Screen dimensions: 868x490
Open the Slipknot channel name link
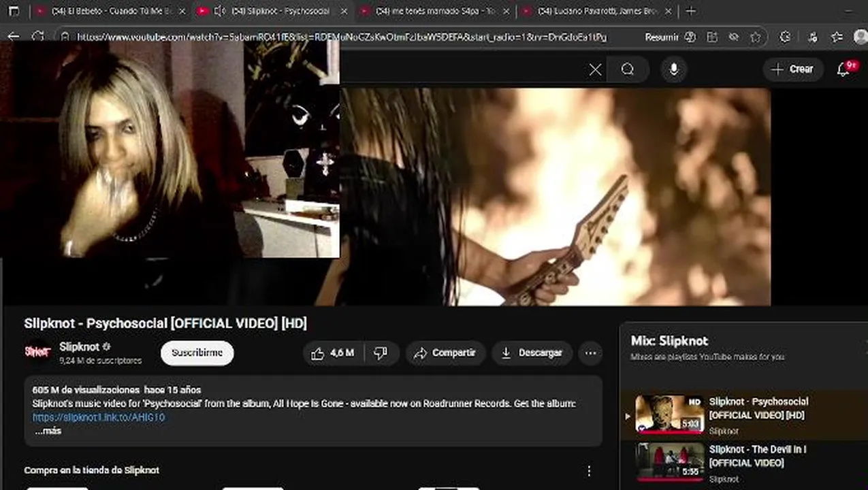click(79, 346)
